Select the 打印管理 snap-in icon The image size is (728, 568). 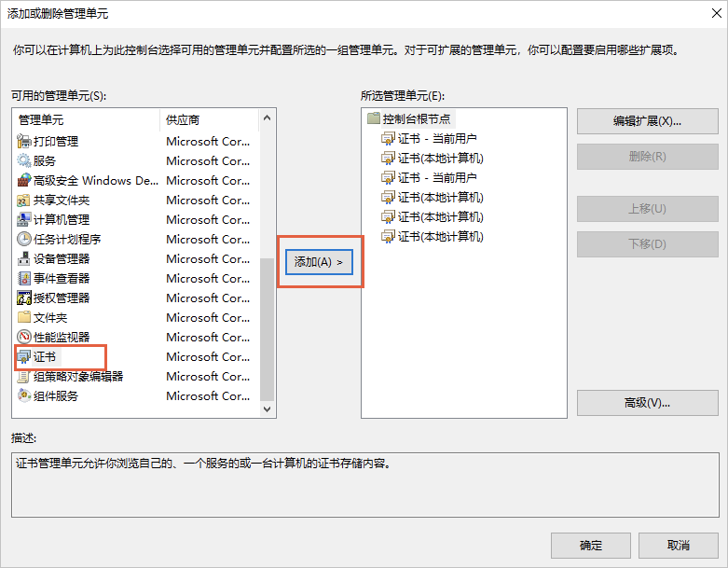tap(24, 142)
